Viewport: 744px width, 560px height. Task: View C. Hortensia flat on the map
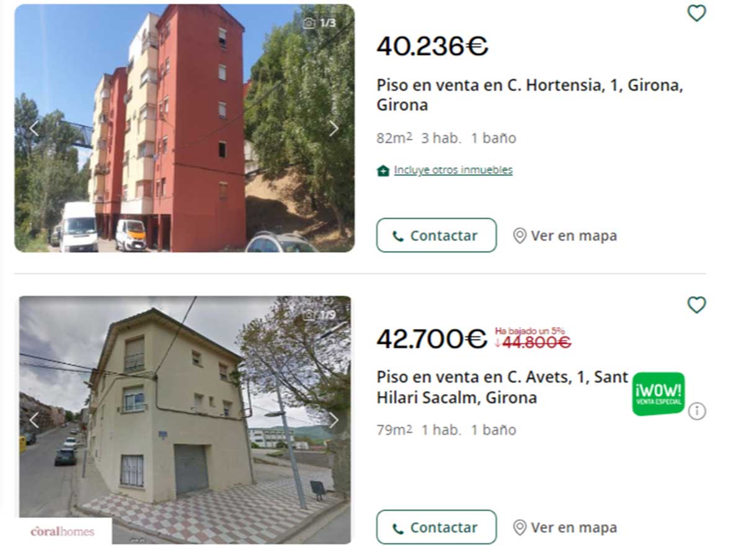[x=565, y=235]
